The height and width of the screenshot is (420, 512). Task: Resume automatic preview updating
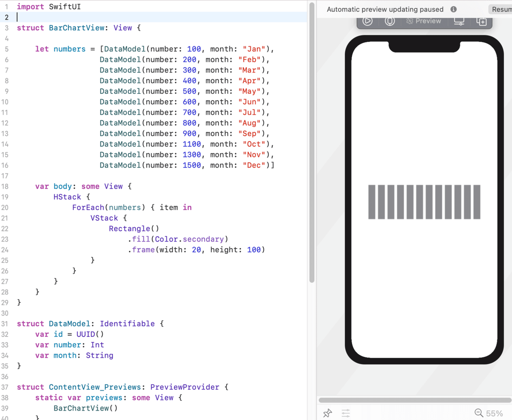click(x=501, y=9)
